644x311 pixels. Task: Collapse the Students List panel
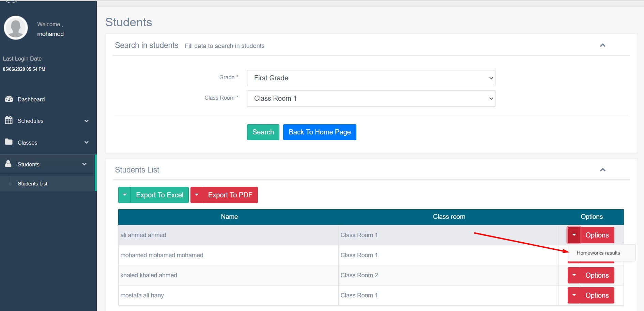[603, 169]
